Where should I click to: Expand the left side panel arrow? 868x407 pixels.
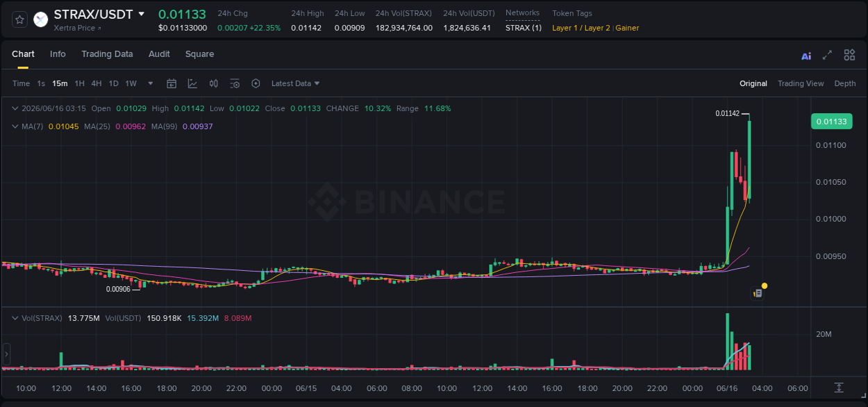click(6, 354)
